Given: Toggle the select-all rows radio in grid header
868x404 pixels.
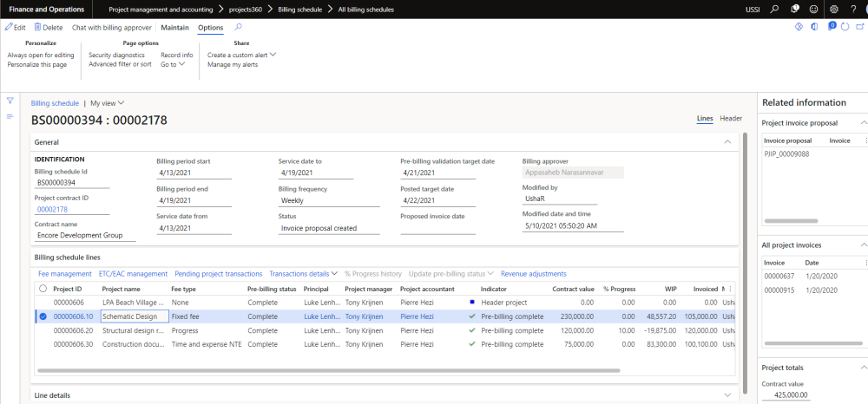Looking at the screenshot, I should [43, 289].
